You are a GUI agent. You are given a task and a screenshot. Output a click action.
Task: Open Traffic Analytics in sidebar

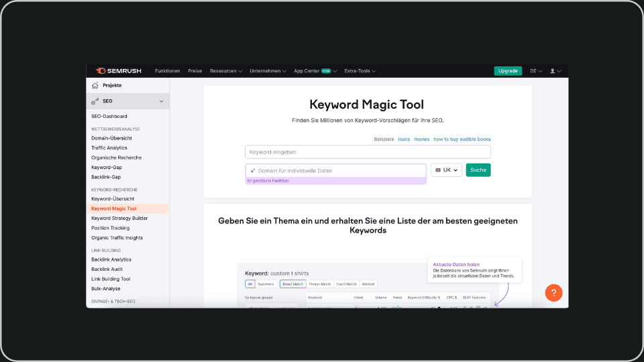tap(109, 147)
